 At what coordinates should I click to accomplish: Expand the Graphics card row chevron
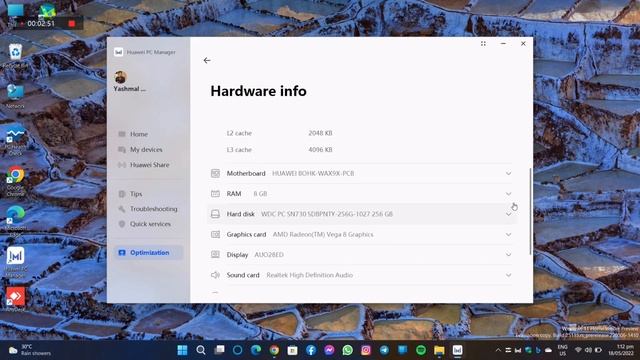(x=508, y=234)
